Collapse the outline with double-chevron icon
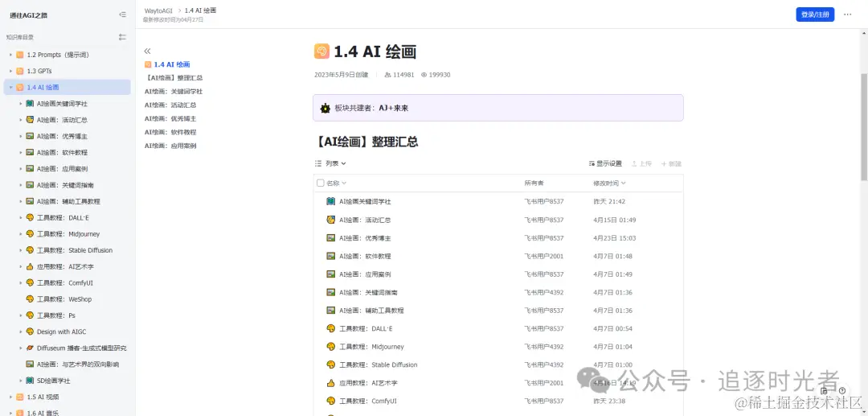868x416 pixels. click(x=147, y=51)
